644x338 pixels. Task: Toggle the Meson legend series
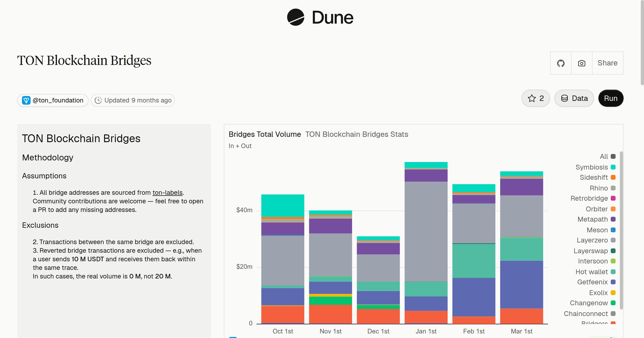pos(601,230)
